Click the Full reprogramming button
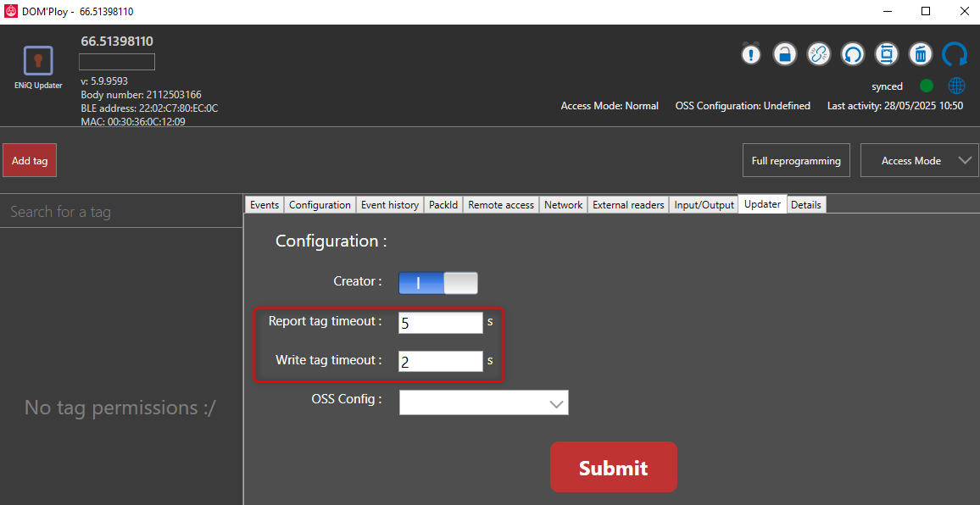 (x=796, y=161)
